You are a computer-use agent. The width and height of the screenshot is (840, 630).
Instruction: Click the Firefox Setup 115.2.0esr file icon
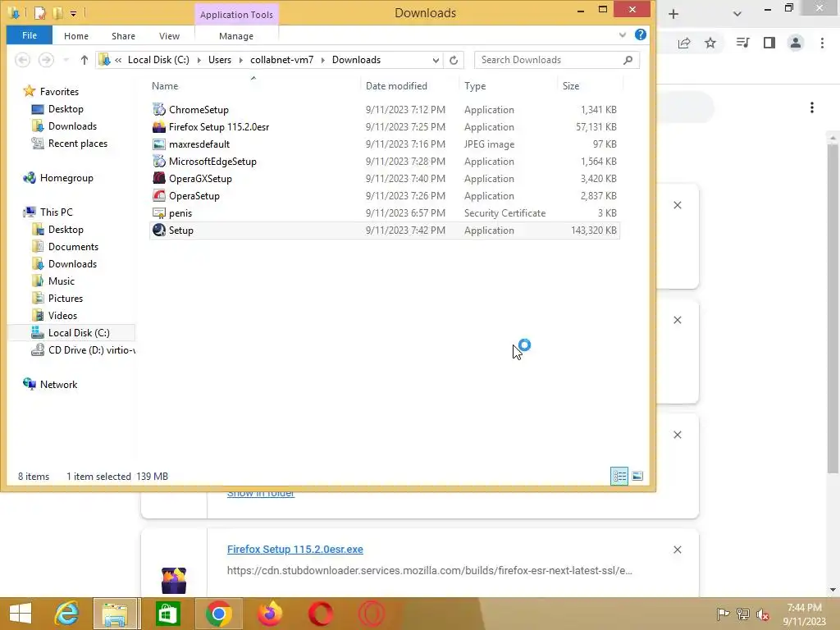[x=159, y=127]
